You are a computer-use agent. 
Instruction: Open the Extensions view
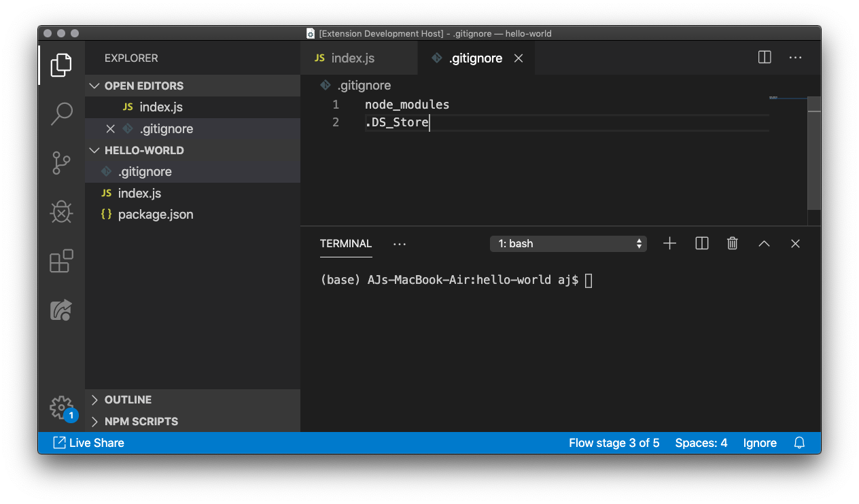(61, 261)
